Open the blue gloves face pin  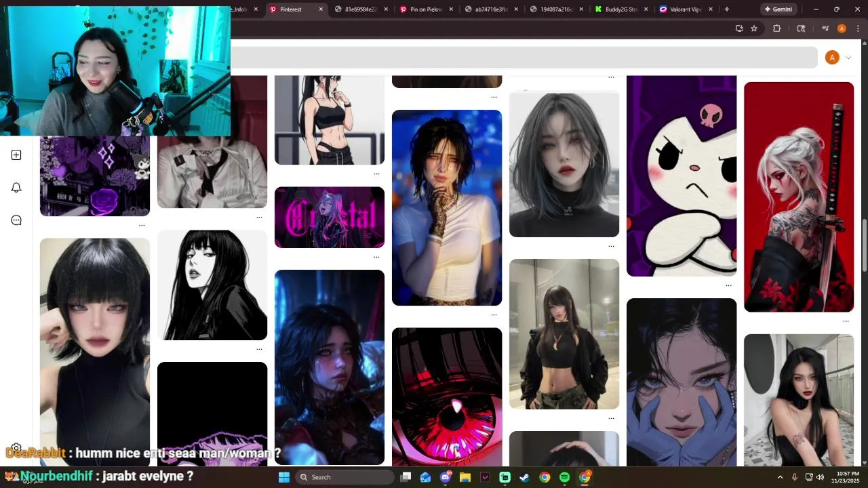point(682,382)
